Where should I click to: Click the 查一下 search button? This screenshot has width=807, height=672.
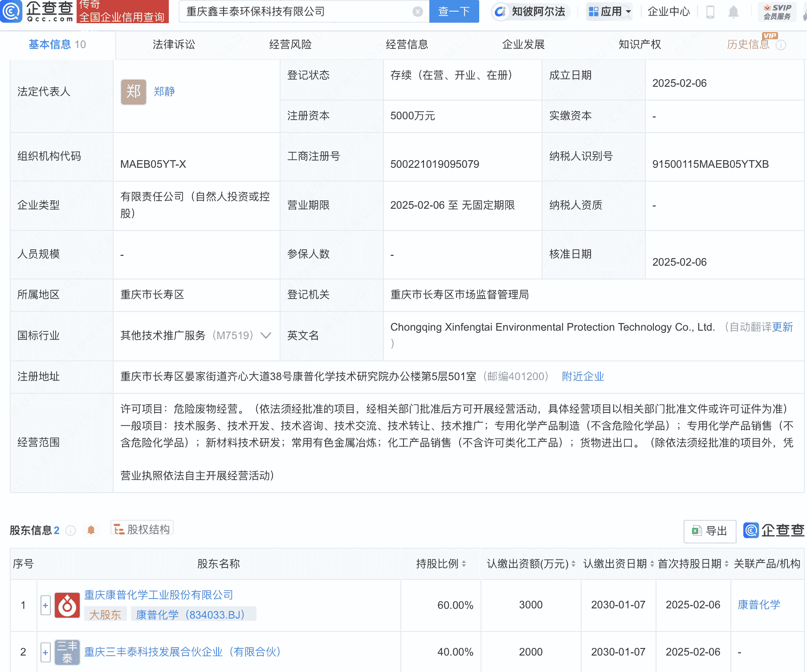click(454, 12)
